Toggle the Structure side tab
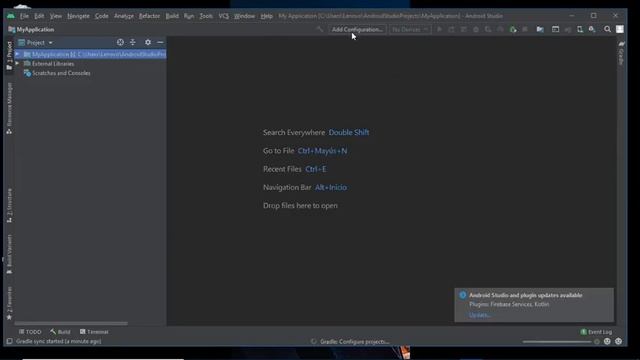Screen dimensions: 640x360 pyautogui.click(x=9, y=205)
